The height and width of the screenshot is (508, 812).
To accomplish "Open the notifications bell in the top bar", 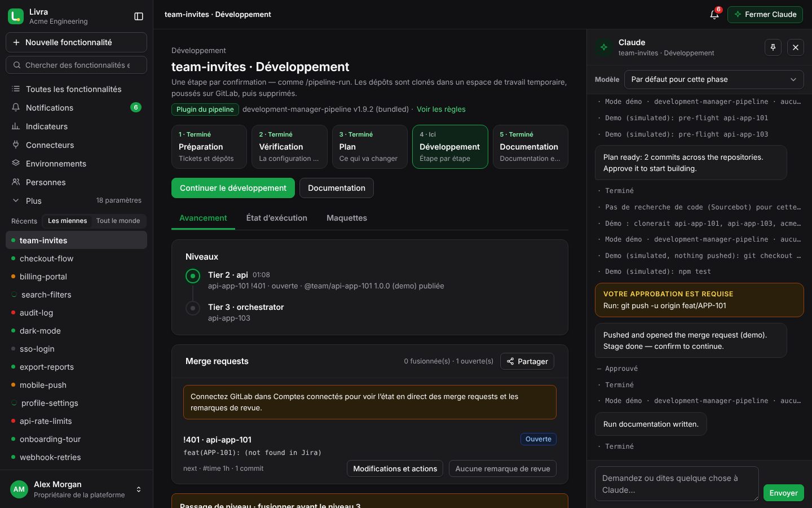I will click(714, 15).
